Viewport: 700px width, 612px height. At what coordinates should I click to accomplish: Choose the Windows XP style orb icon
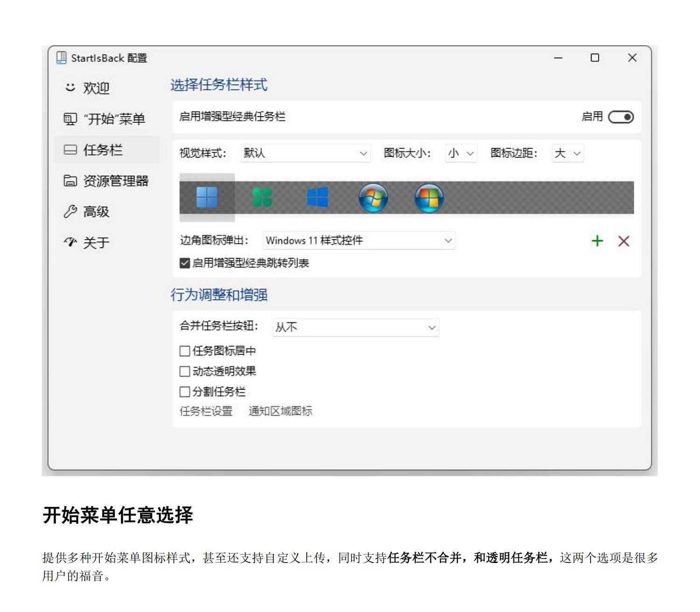click(429, 197)
